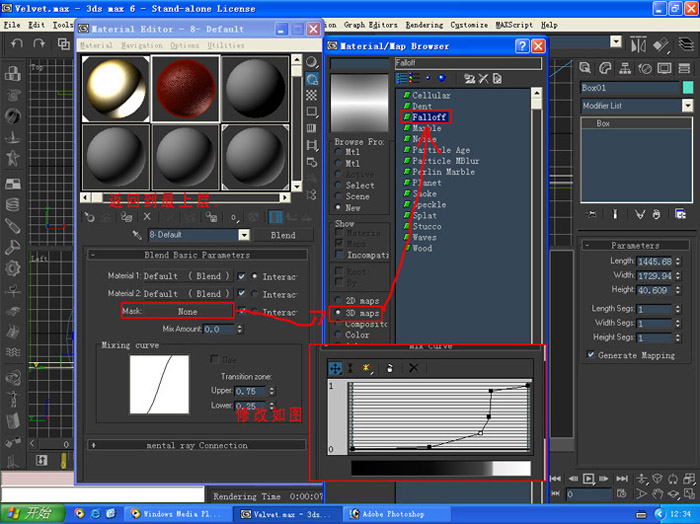Open Hierarchy tab icon in command panel

625,68
